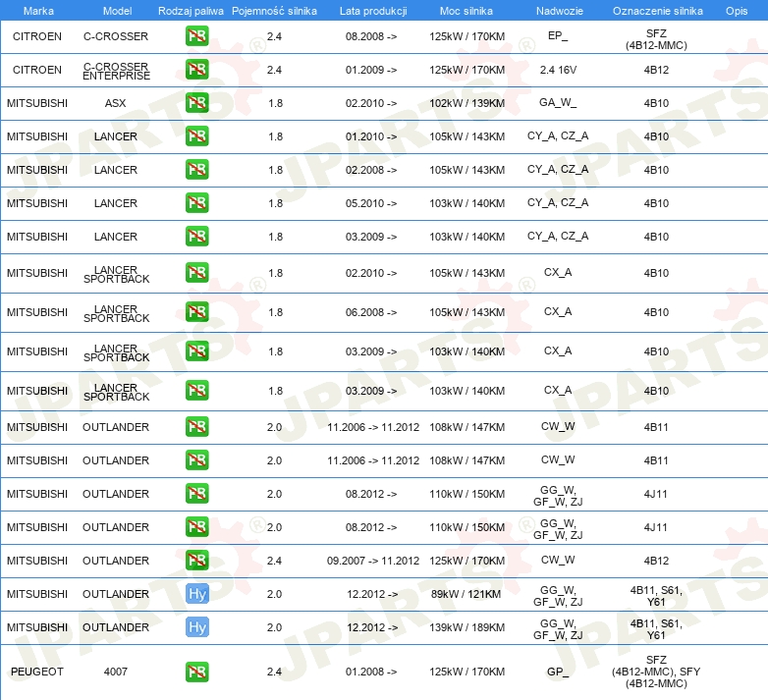Viewport: 768px width, 700px height.
Task: Click the production date 02.2008 -> cell
Action: [371, 170]
